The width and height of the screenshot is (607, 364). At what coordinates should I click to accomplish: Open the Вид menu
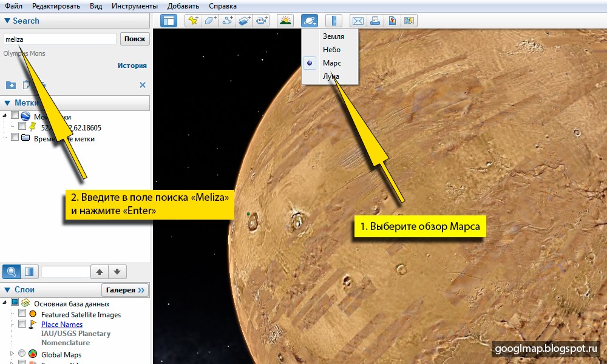(96, 6)
